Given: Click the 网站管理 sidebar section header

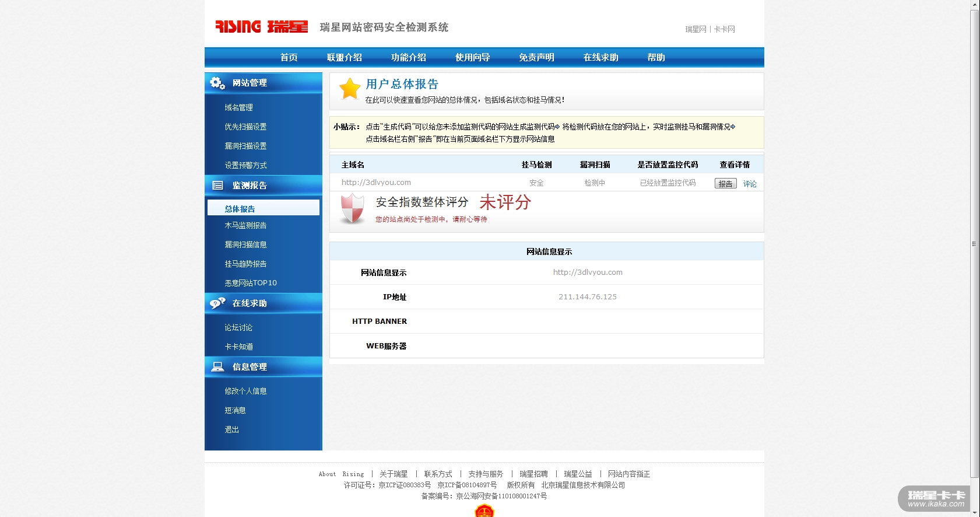Looking at the screenshot, I should (264, 83).
